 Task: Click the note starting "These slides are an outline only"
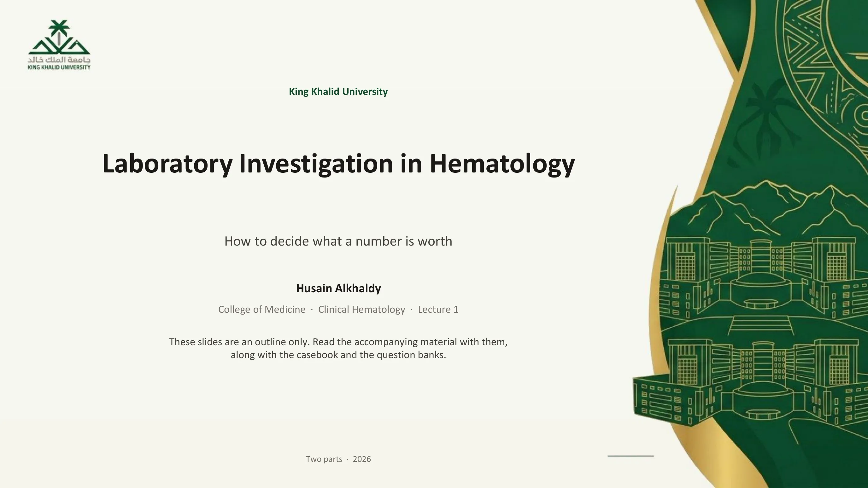point(338,348)
